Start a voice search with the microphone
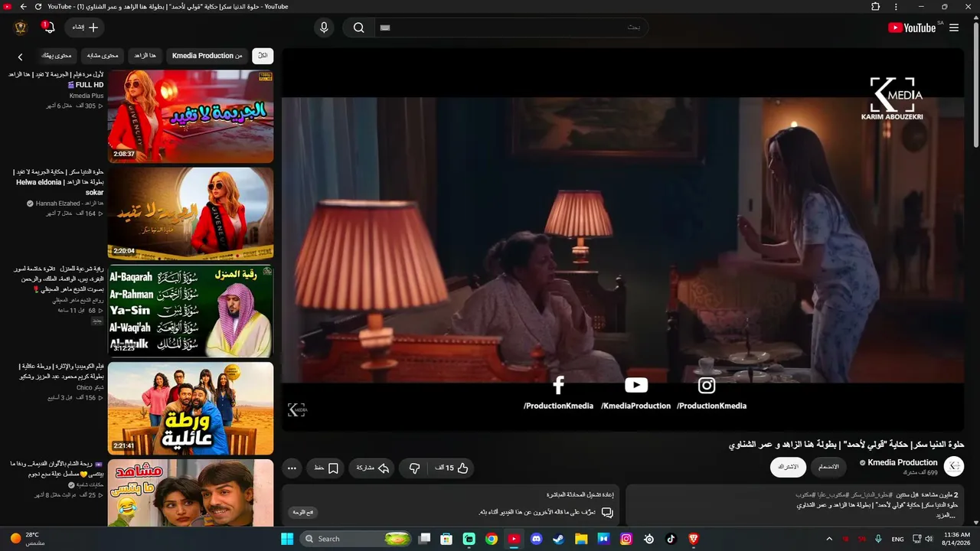Image resolution: width=980 pixels, height=551 pixels. [x=324, y=28]
